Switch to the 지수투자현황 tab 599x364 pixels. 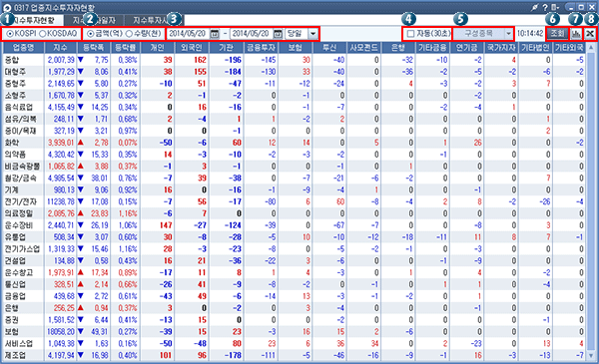pos(32,20)
